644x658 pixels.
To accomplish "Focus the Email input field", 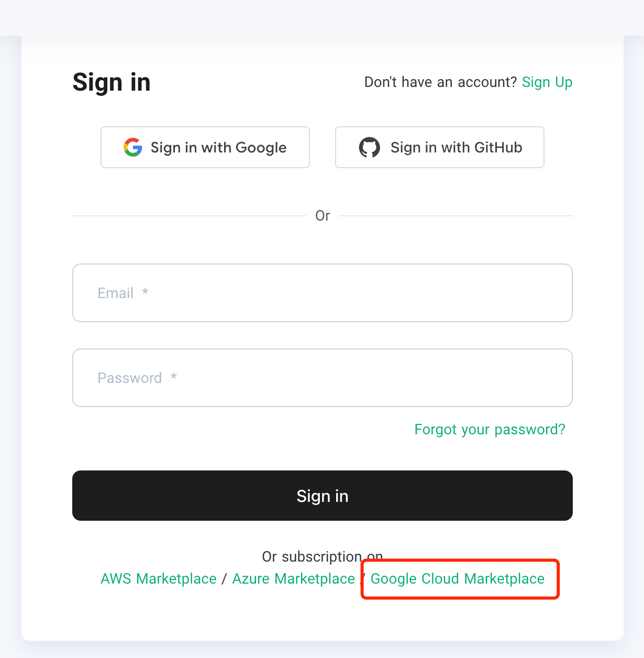I will click(x=322, y=293).
